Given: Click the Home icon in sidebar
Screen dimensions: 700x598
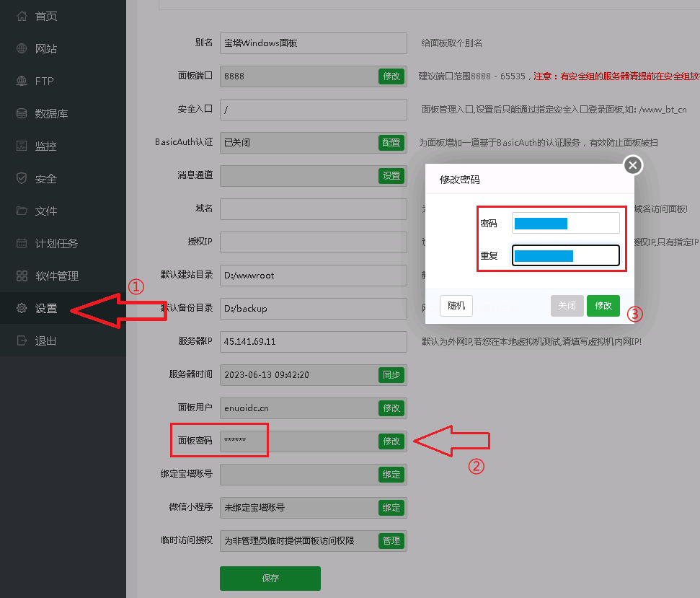Looking at the screenshot, I should click(22, 16).
